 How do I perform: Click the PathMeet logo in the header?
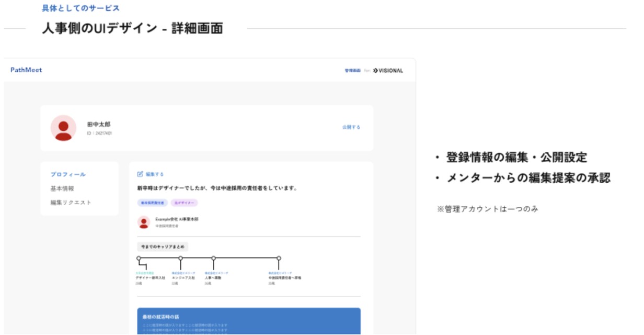coord(26,70)
